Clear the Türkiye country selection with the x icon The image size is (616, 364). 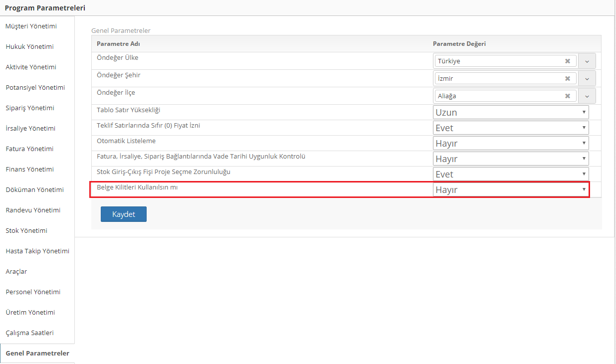tap(567, 61)
